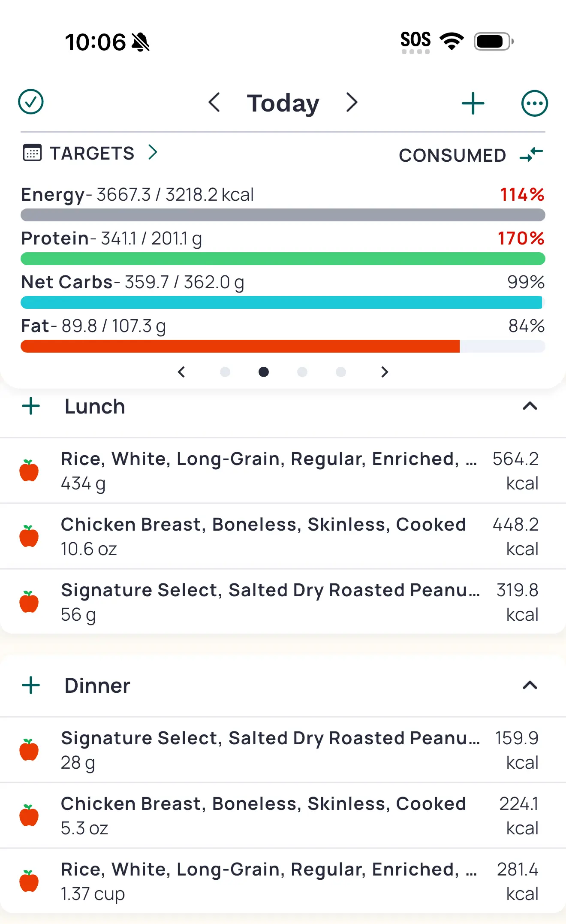Show previous targets summary page
Screen dimensions: 566x924
coord(182,372)
